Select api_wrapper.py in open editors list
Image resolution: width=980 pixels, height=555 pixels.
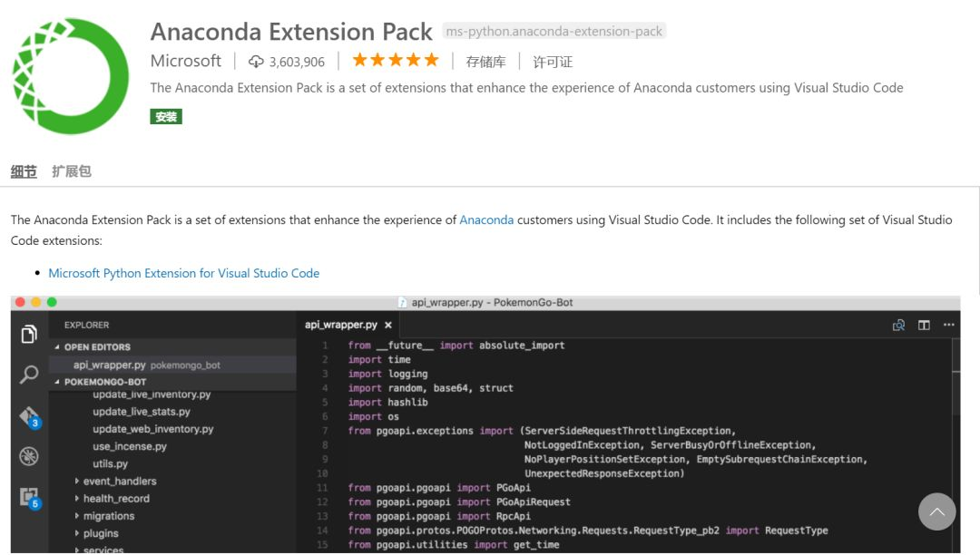(x=172, y=365)
